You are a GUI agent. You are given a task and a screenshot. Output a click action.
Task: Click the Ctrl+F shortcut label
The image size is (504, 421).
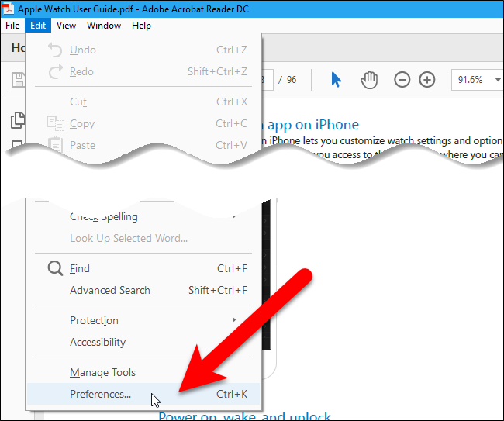tap(232, 268)
